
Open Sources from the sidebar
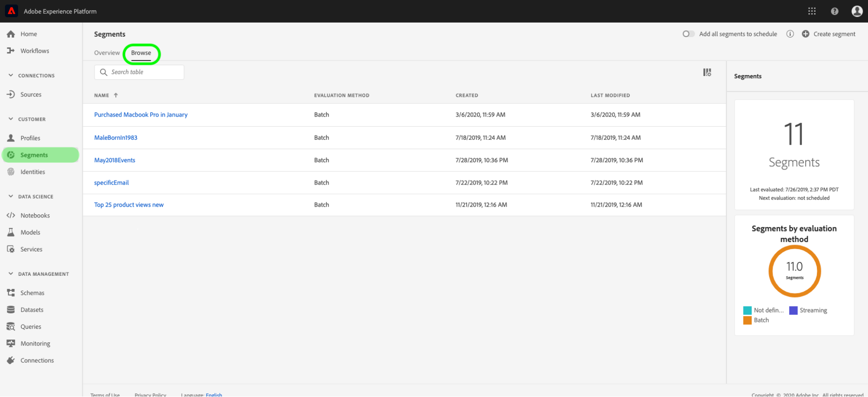tap(31, 95)
